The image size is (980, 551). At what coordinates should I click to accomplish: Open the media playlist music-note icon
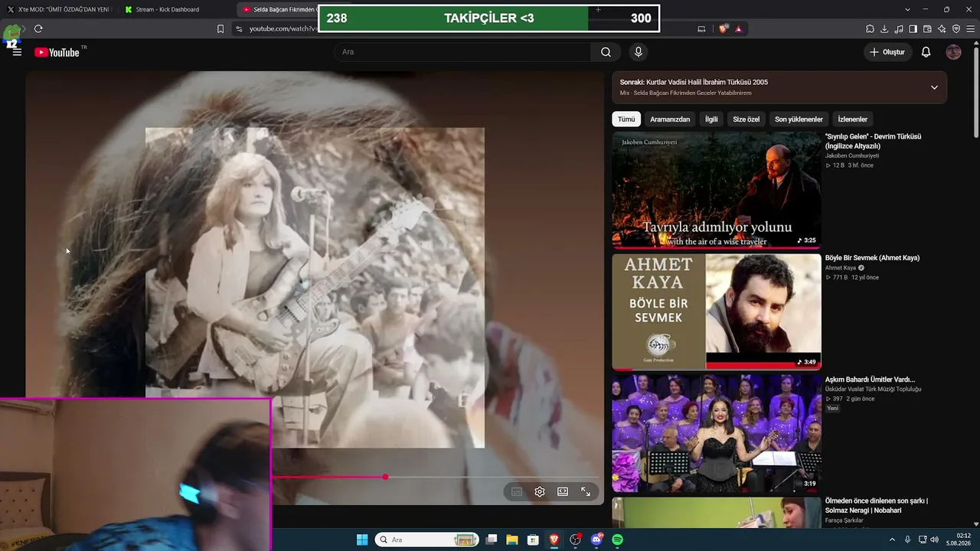click(899, 29)
